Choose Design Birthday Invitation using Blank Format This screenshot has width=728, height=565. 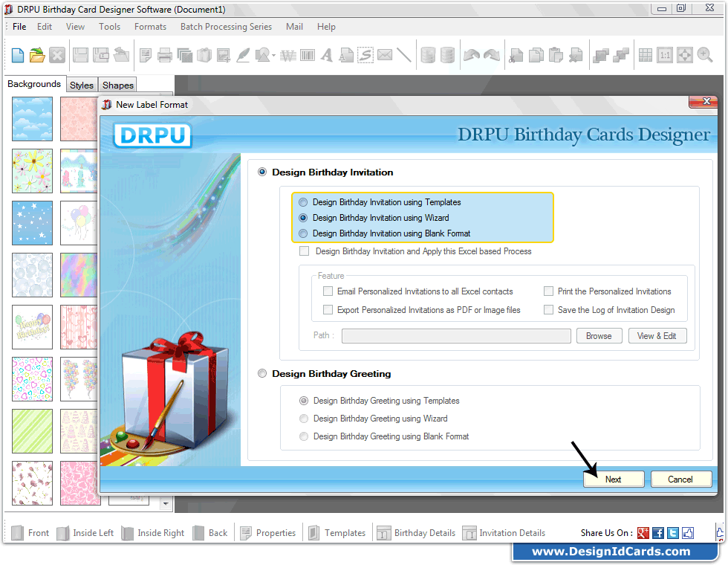coord(303,233)
